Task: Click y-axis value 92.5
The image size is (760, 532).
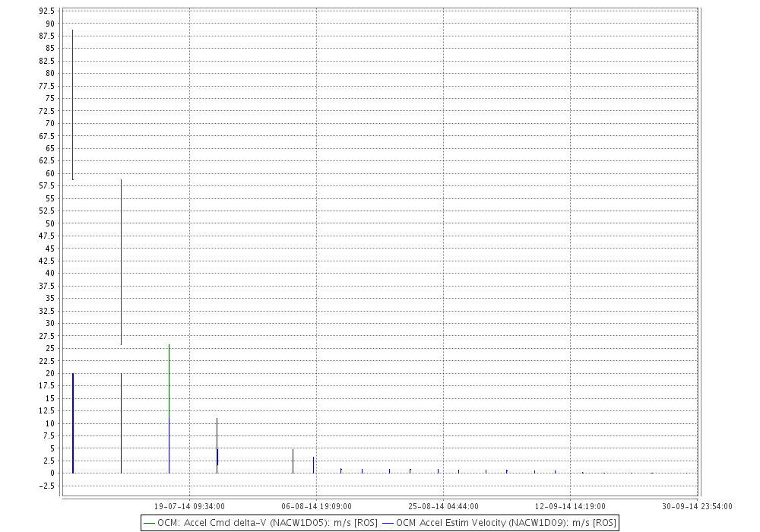Action: [x=47, y=11]
